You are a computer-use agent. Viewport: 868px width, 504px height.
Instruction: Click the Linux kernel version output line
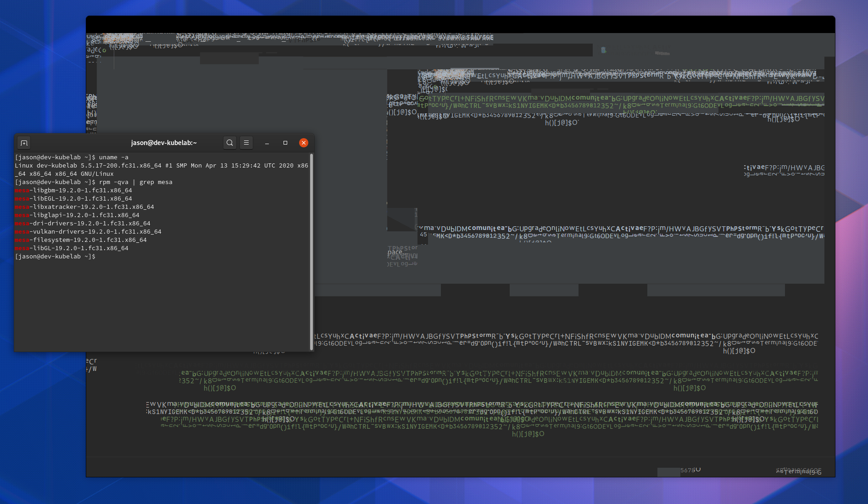pos(161,165)
